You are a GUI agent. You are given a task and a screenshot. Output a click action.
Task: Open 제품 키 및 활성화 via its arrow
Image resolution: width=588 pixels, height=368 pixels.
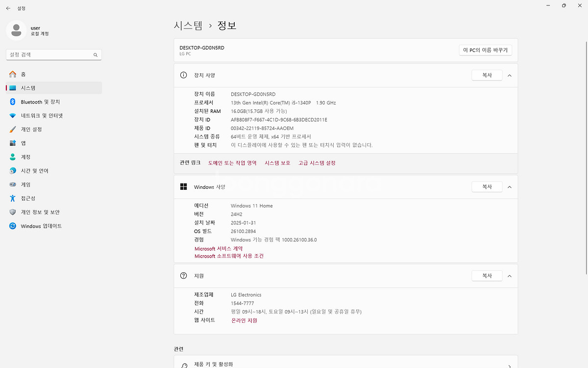coord(510,366)
